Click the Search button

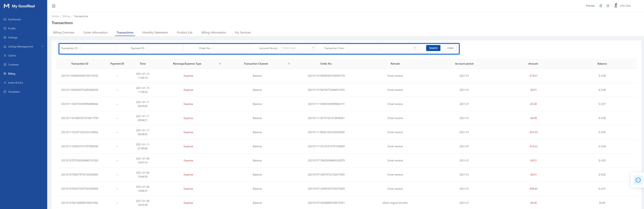pyautogui.click(x=433, y=48)
